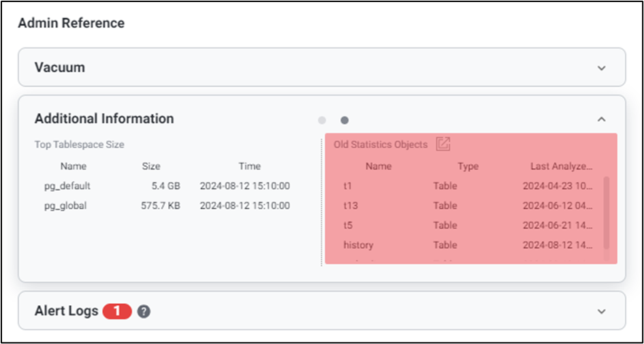Viewport: 644px width, 344px height.
Task: Open Old Statistics Objects pop-out icon
Action: point(443,144)
